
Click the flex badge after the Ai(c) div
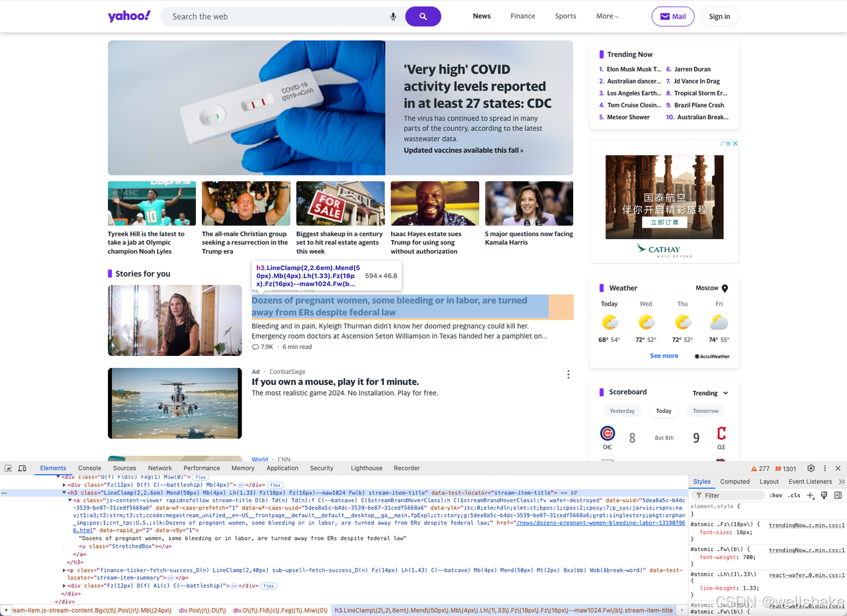point(268,586)
